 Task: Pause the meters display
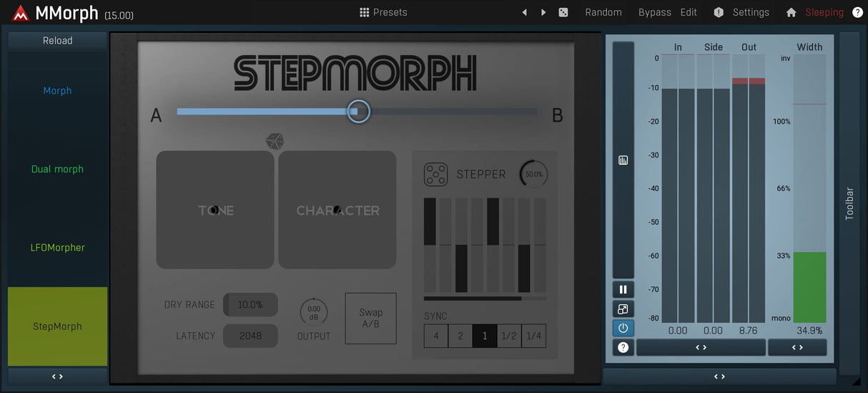point(623,289)
